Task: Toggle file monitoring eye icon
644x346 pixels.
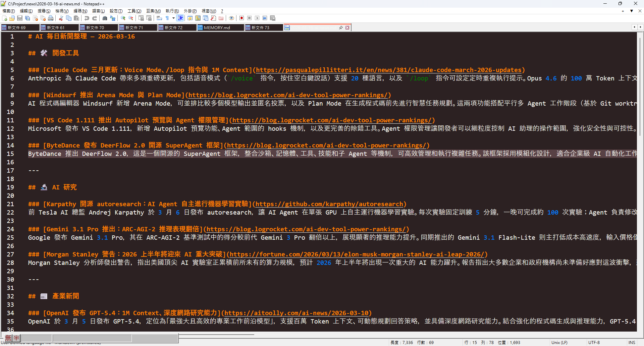Action: (x=231, y=18)
